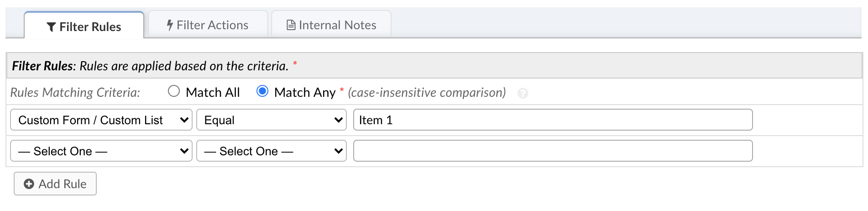Open the Custom Form / Custom List dropdown
This screenshot has height=211, width=868.
pos(101,120)
